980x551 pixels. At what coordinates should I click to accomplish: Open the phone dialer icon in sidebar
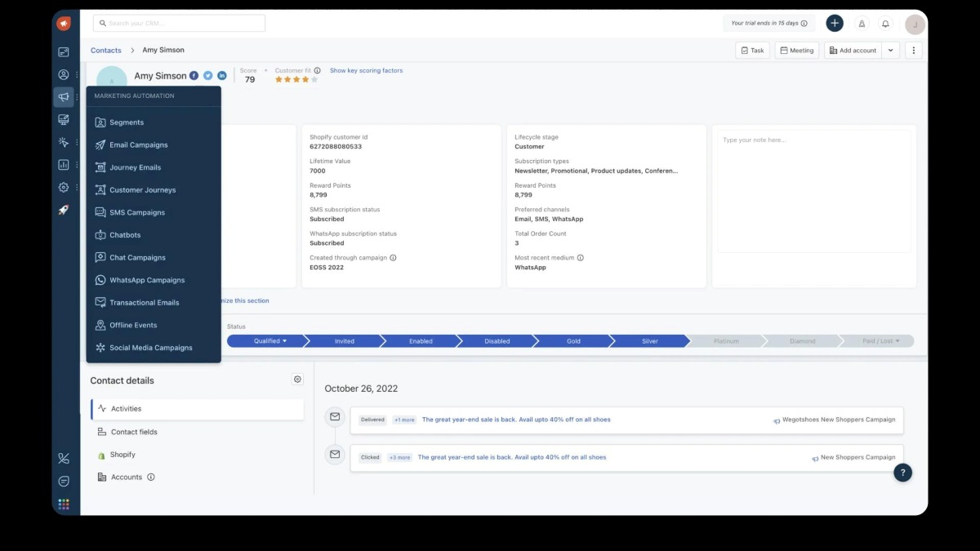pyautogui.click(x=64, y=459)
